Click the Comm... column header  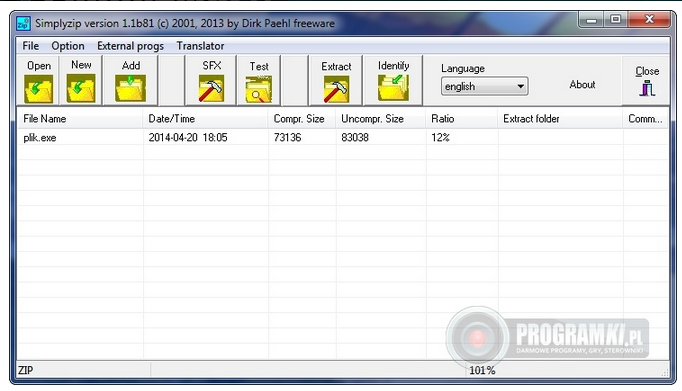click(x=645, y=118)
